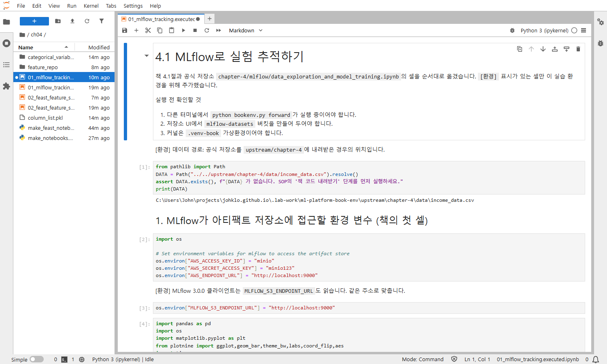This screenshot has height=364, width=607.
Task: Cut selected cell with scissors icon
Action: point(148,30)
